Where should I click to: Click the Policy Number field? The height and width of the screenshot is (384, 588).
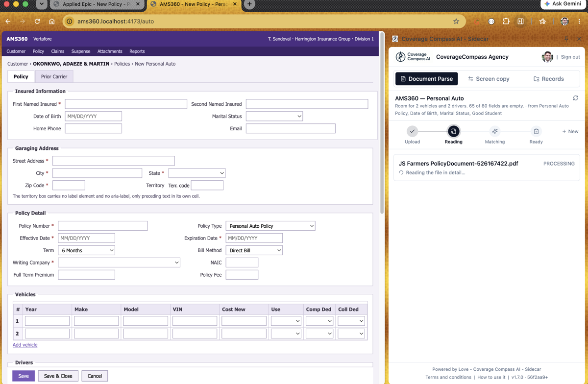coord(103,226)
